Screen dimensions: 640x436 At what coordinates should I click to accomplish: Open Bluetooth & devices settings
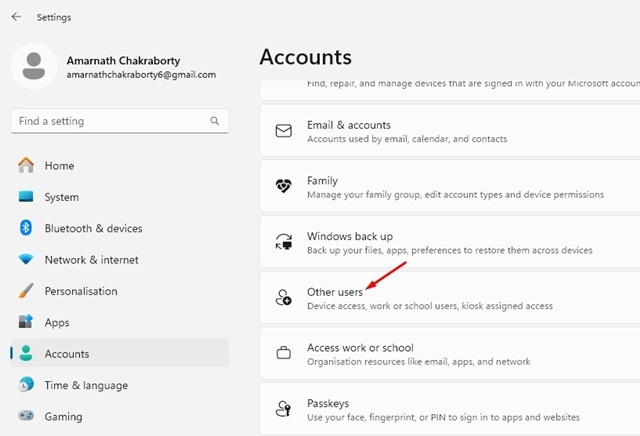[120, 228]
